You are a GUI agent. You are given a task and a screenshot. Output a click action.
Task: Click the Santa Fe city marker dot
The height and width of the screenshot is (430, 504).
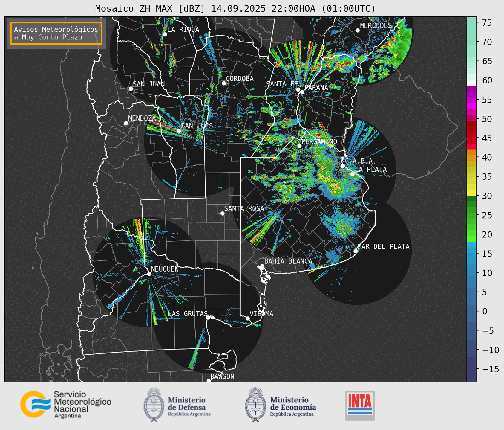[298, 89]
